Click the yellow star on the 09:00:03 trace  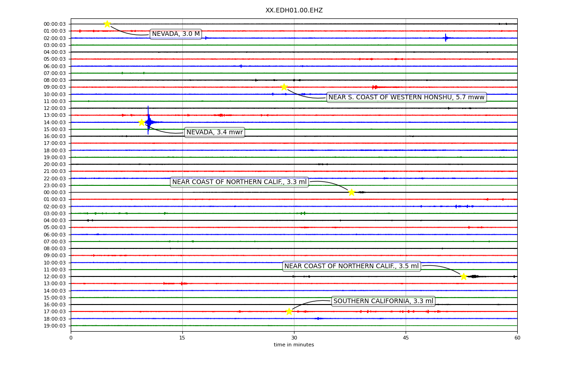pyautogui.click(x=284, y=87)
